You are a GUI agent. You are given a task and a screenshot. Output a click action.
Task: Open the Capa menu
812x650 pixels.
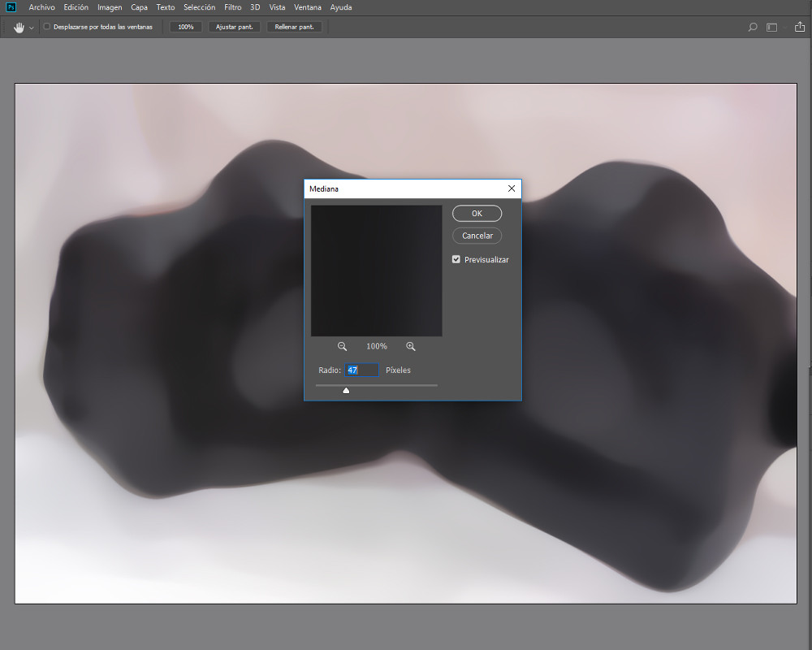(x=140, y=7)
